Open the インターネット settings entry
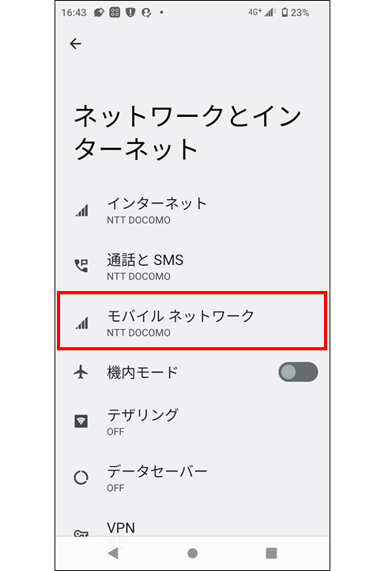 tap(193, 210)
